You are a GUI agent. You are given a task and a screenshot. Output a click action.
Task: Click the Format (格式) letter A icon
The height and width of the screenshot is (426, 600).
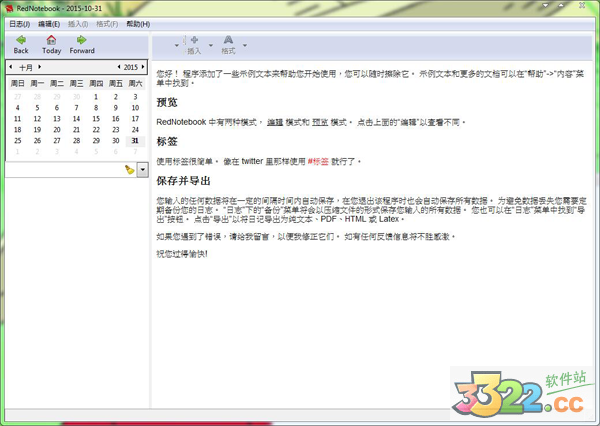[x=228, y=40]
